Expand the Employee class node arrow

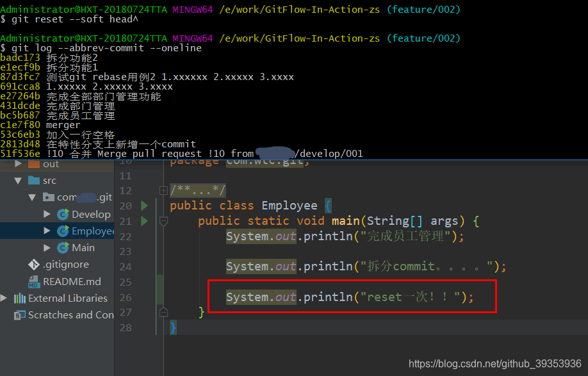coord(47,231)
